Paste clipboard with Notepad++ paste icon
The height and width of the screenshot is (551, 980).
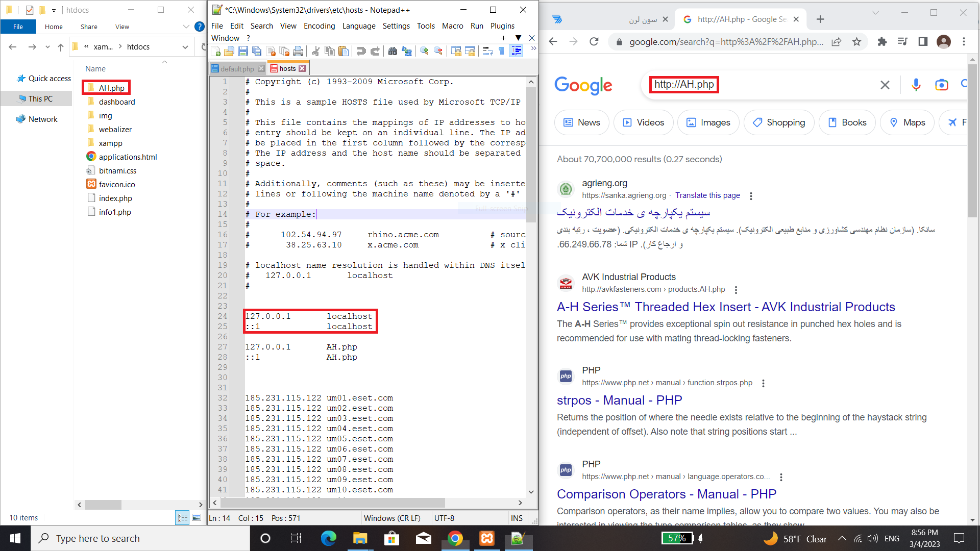[x=344, y=51]
